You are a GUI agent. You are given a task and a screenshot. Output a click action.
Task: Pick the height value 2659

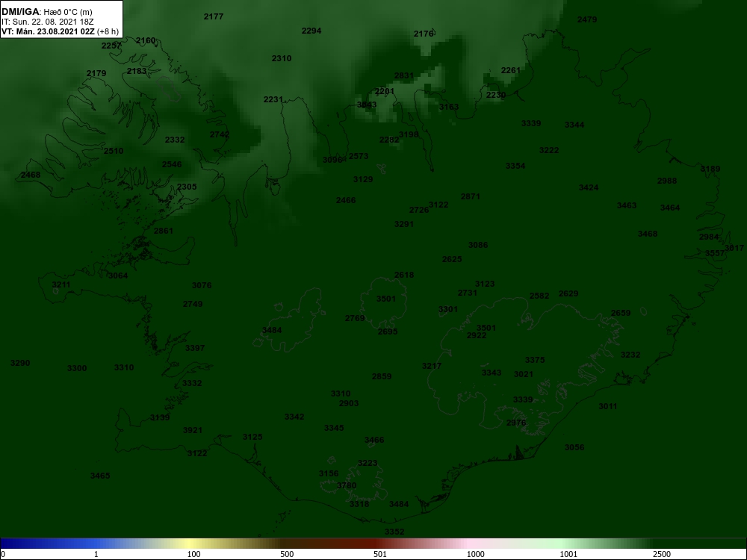(621, 314)
